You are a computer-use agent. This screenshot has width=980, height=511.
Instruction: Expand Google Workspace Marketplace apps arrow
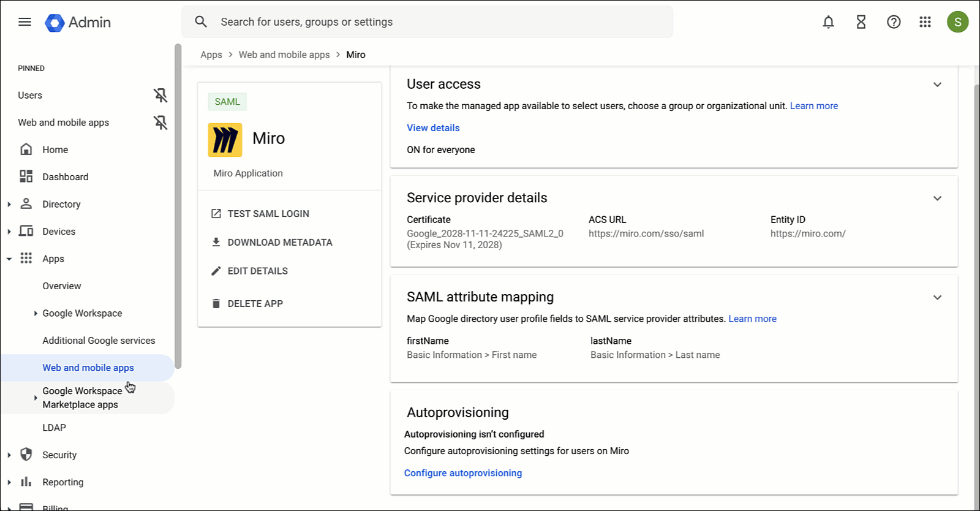(36, 398)
